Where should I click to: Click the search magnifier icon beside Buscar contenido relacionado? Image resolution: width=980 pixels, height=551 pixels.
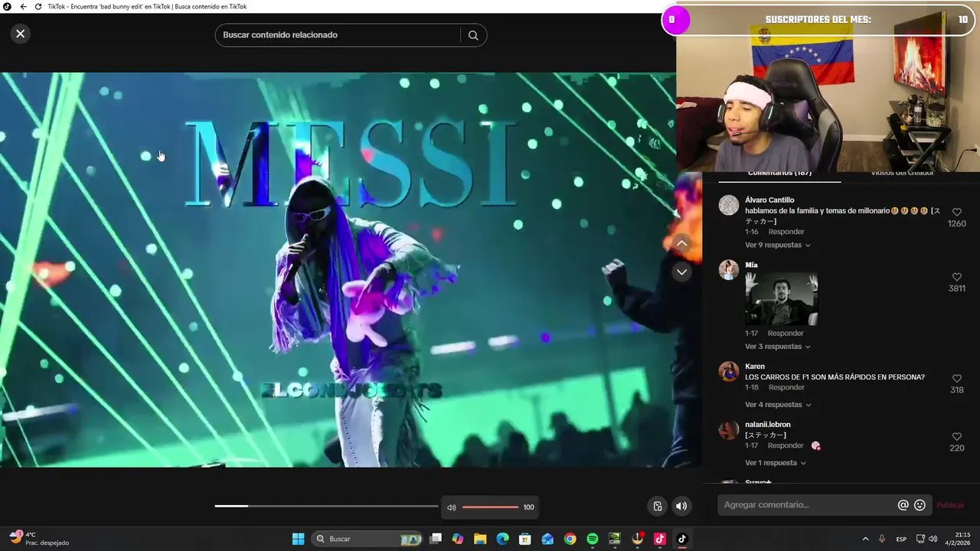(x=473, y=35)
